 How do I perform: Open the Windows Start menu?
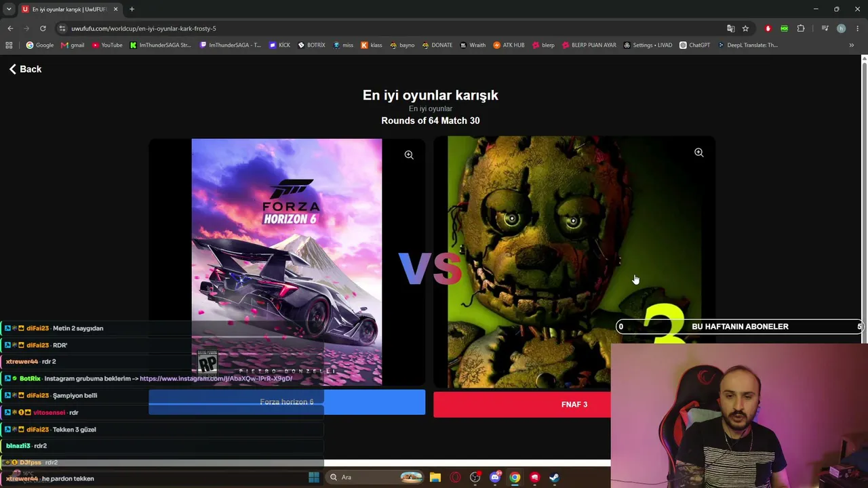tap(313, 477)
